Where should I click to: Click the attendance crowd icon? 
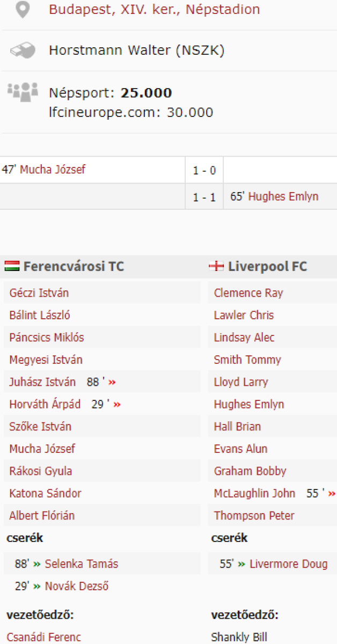pos(22,91)
